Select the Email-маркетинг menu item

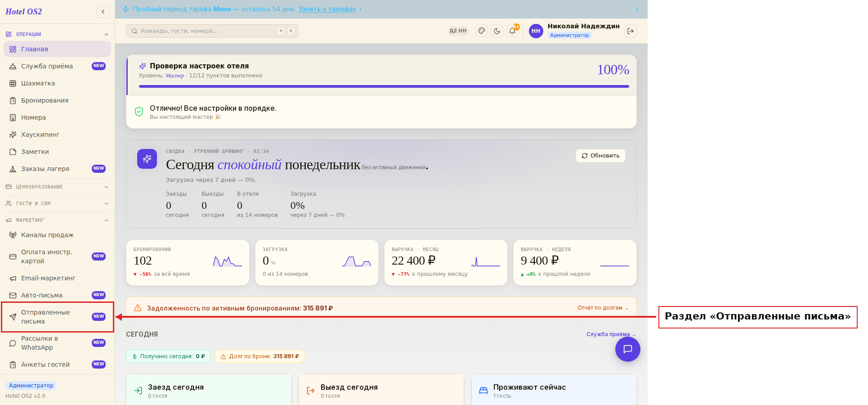click(x=57, y=278)
